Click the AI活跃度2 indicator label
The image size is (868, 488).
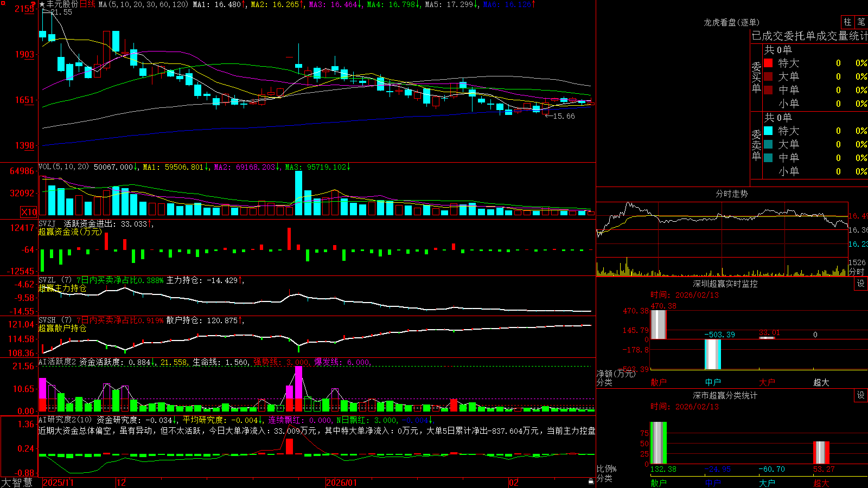(x=58, y=362)
